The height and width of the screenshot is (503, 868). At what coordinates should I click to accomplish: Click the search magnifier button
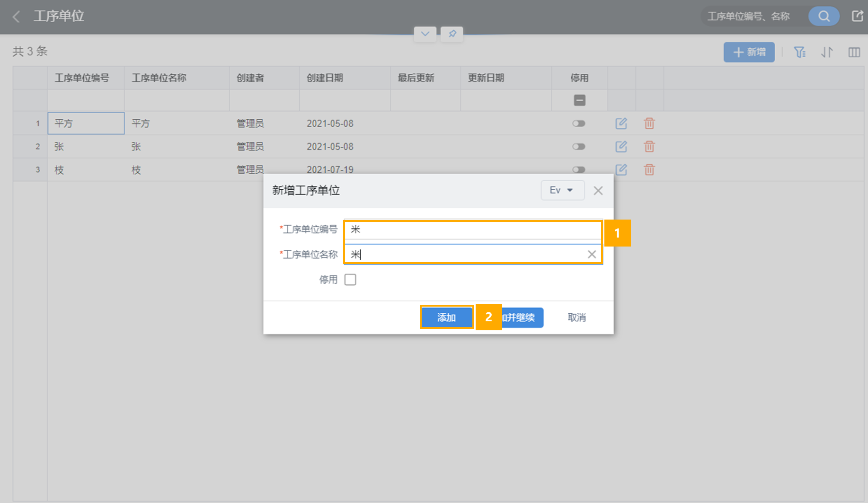pos(824,17)
